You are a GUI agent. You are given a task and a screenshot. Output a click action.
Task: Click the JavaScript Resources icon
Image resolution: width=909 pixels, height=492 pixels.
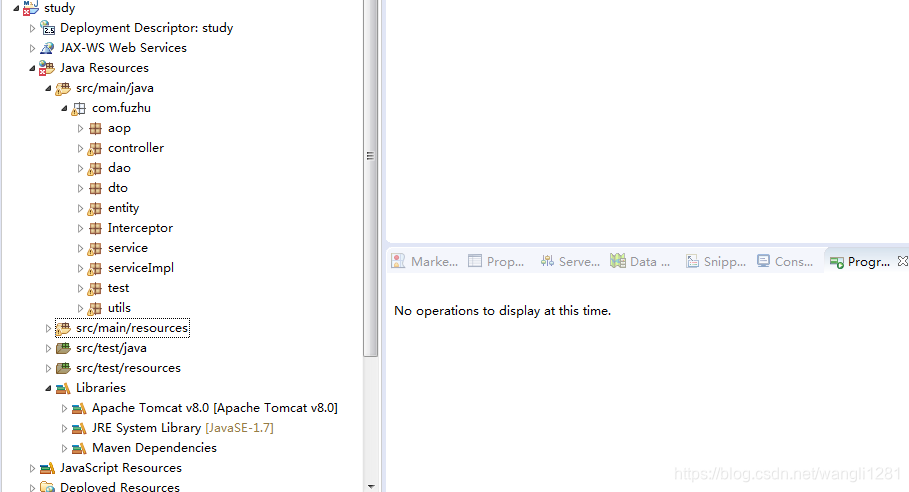coord(47,468)
